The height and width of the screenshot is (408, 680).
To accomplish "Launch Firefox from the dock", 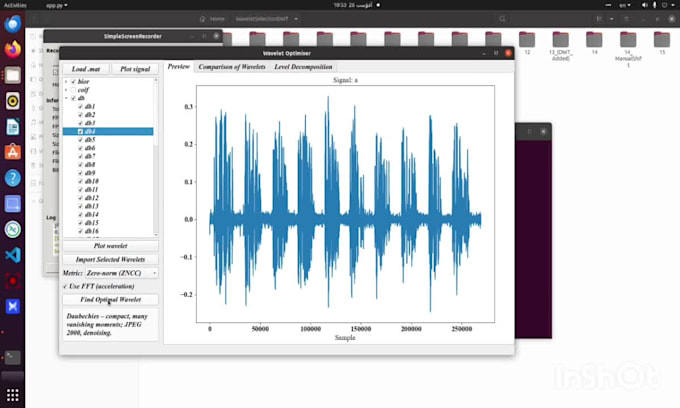I will click(13, 49).
